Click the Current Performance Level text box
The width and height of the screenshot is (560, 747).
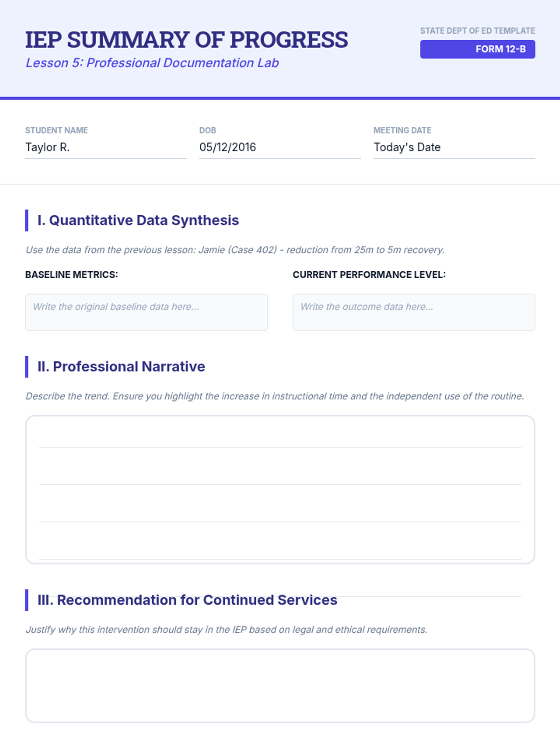coord(414,312)
